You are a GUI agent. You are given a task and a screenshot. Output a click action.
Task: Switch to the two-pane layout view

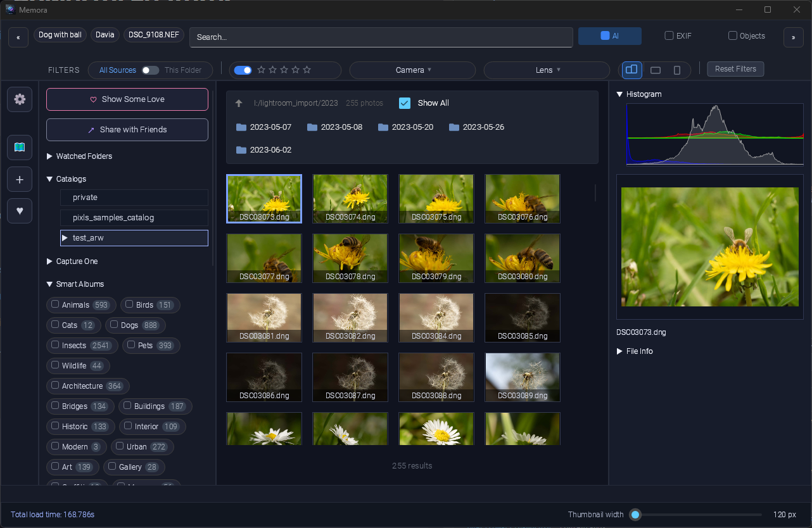coord(631,70)
